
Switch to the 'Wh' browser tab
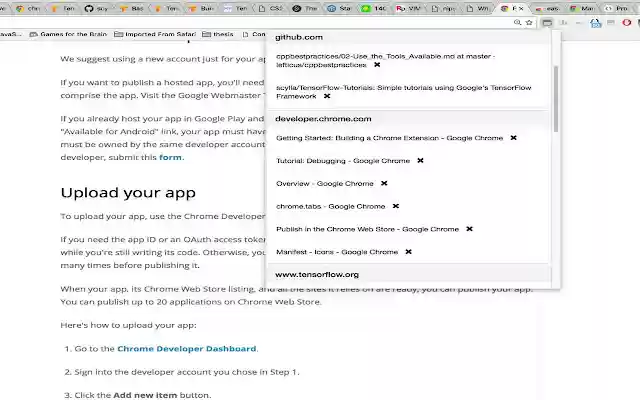click(x=478, y=8)
